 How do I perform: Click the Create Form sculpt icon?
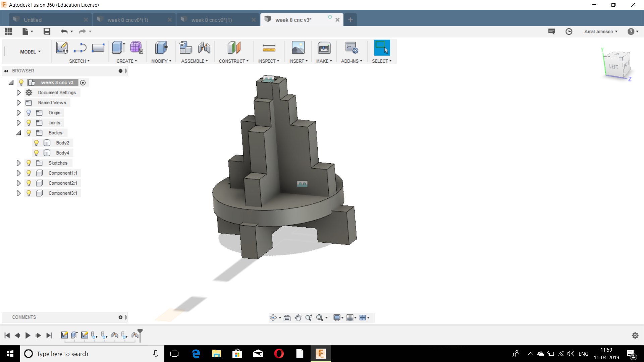pos(136,48)
